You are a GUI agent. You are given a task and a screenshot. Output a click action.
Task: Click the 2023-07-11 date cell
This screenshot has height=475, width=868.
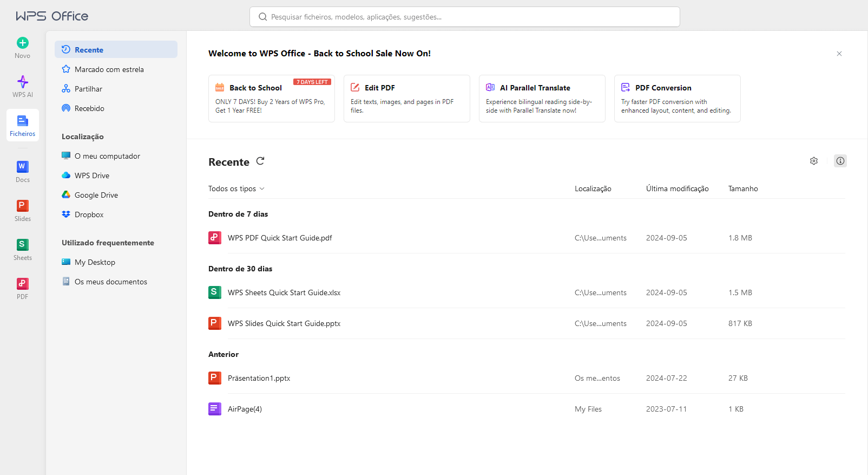click(667, 409)
